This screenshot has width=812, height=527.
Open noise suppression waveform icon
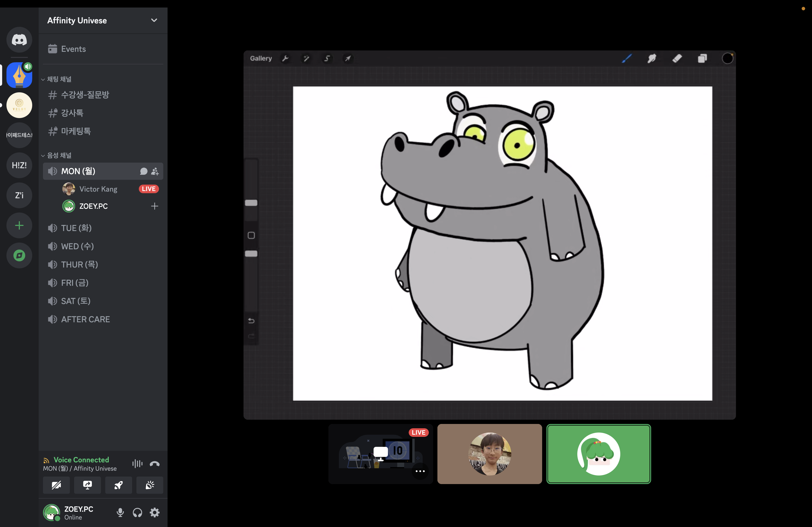(x=137, y=464)
